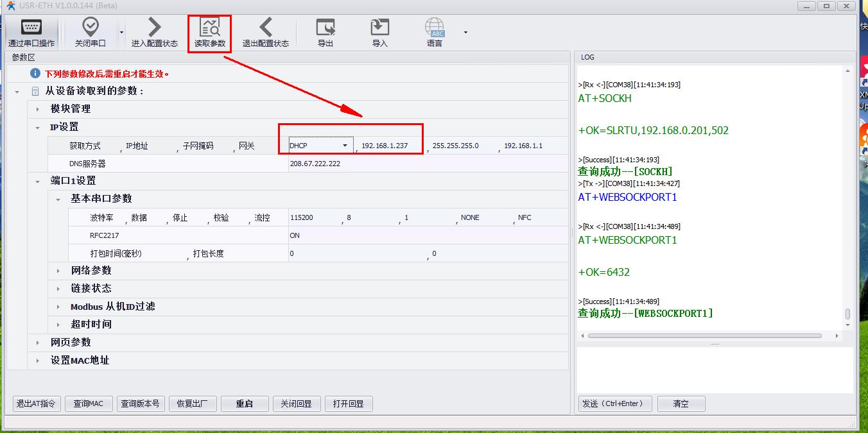The image size is (868, 433).
Task: Click the serial port operation icon
Action: tap(31, 28)
